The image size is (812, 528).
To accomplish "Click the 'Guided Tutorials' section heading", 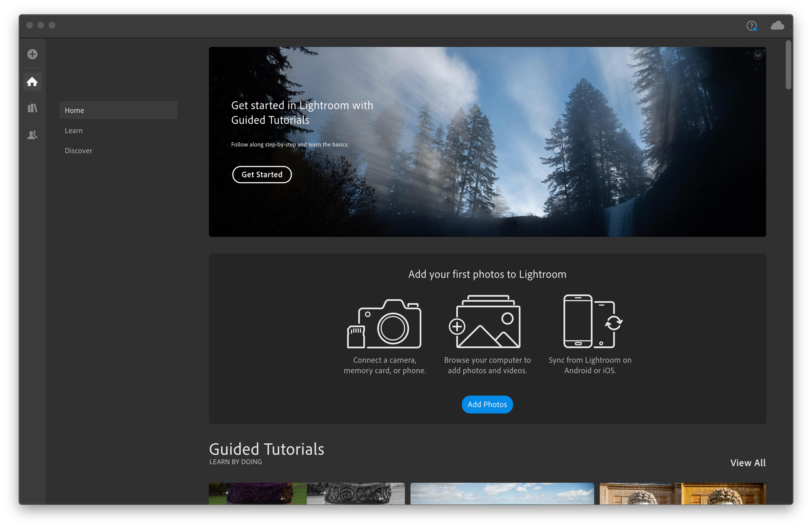I will point(266,449).
